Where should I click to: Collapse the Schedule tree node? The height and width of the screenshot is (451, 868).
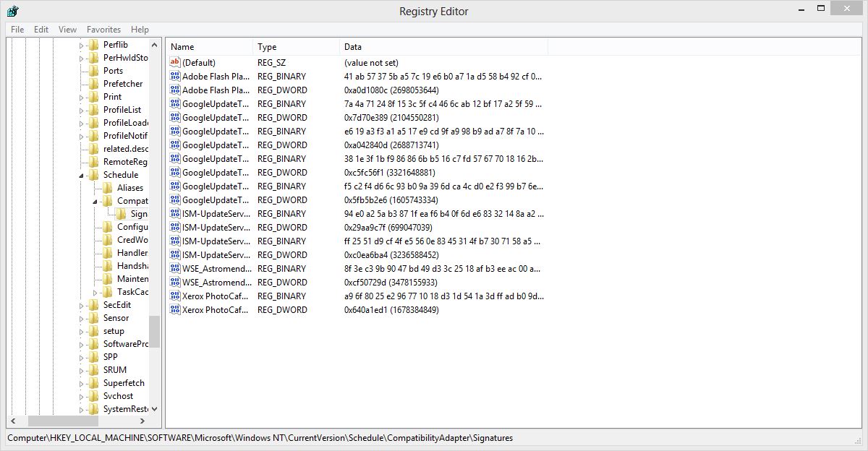82,175
